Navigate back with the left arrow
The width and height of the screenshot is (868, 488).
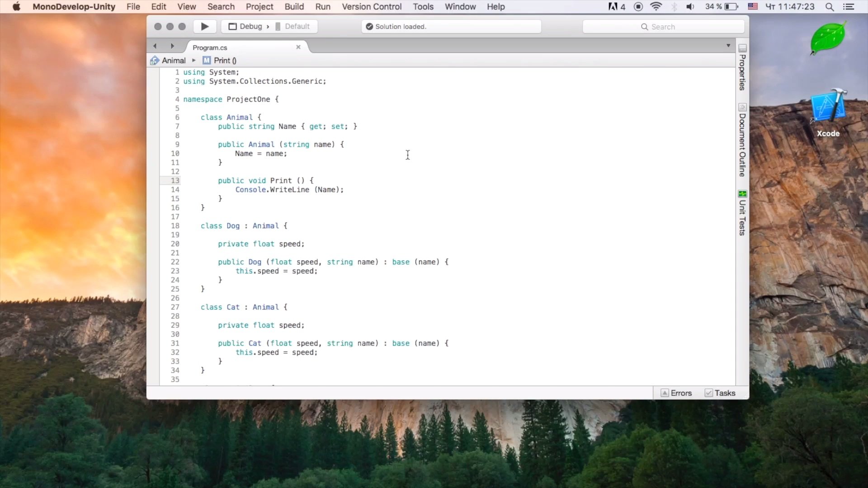click(155, 46)
